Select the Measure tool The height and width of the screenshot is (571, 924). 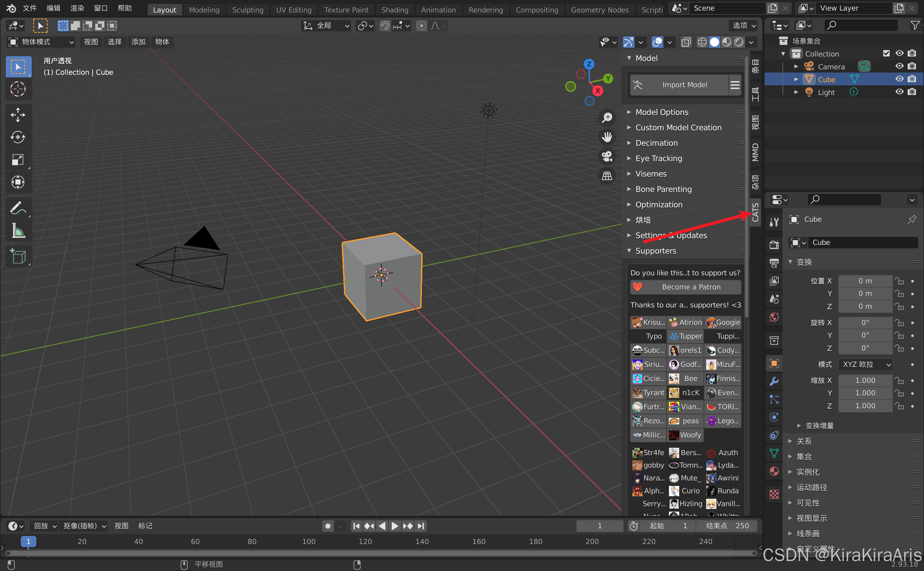[18, 231]
